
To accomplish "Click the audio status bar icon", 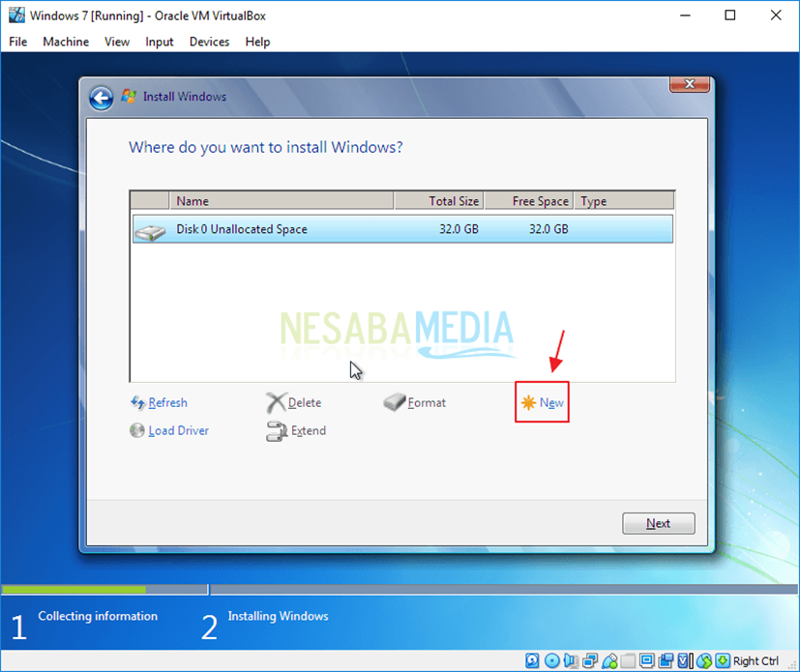I will pos(570,661).
